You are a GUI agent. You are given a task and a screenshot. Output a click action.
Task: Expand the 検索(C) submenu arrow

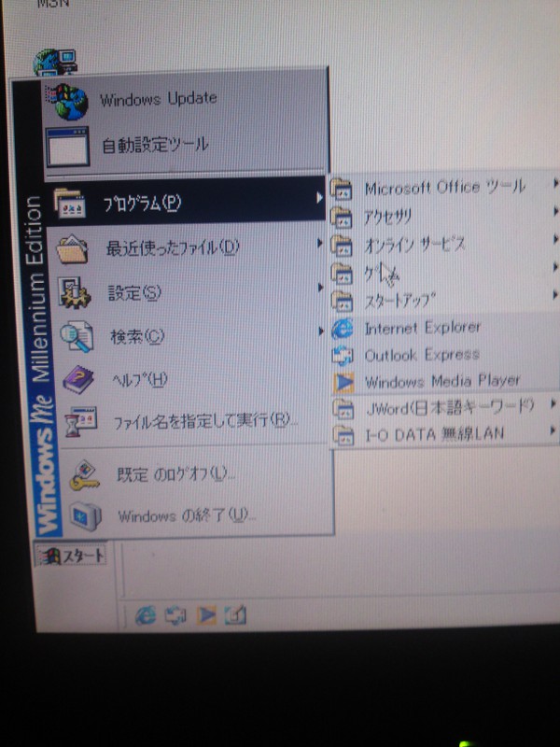(321, 331)
